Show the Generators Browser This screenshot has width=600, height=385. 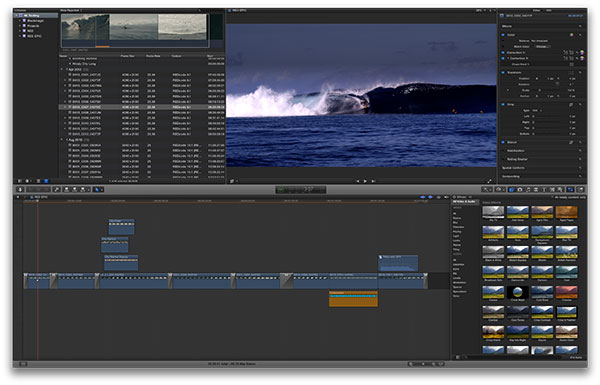tap(552, 189)
